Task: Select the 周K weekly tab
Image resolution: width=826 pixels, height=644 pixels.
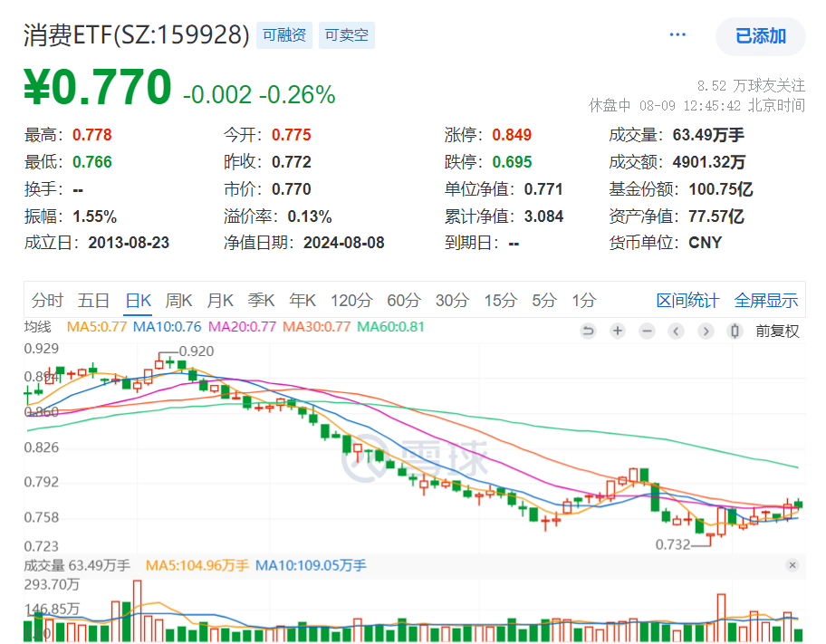Action: click(178, 301)
